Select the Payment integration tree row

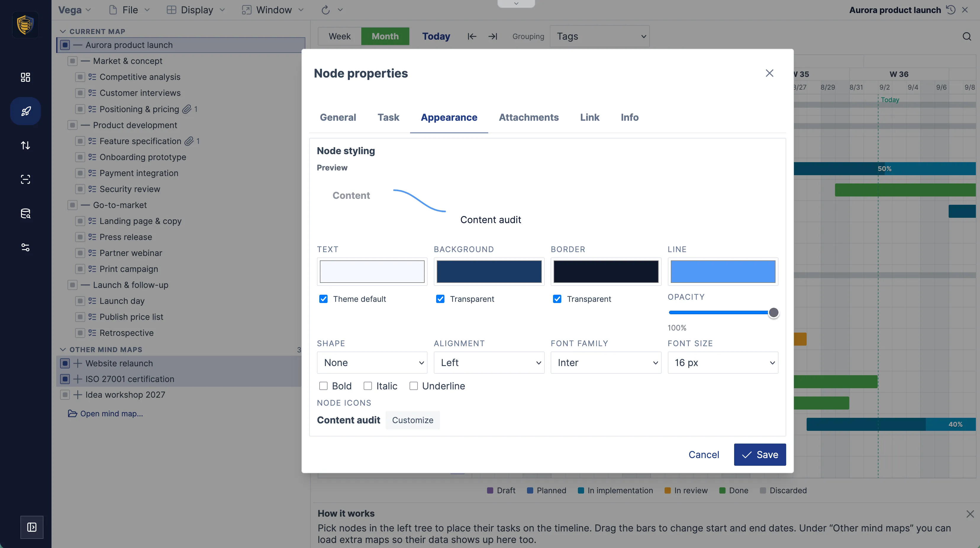[181, 173]
